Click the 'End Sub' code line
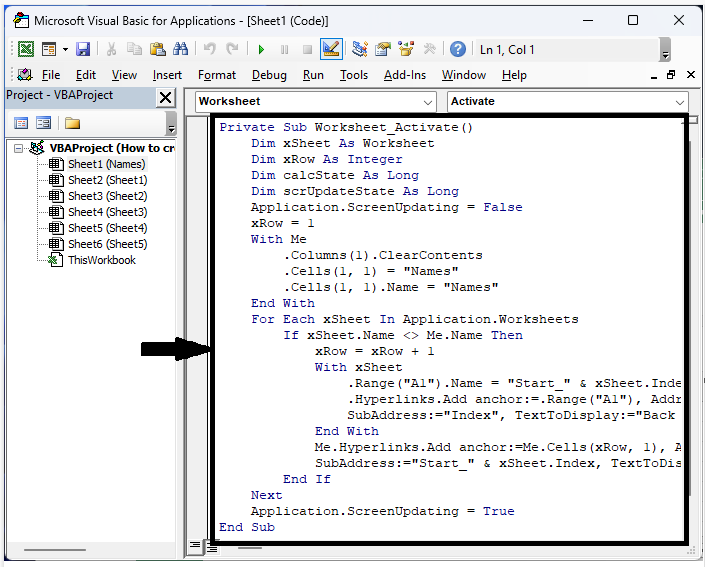 tap(247, 527)
